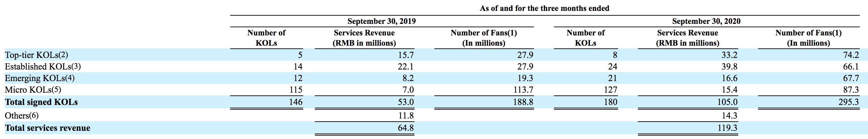Click Emerging fans value '67.7'
868x139 pixels.
[851, 78]
